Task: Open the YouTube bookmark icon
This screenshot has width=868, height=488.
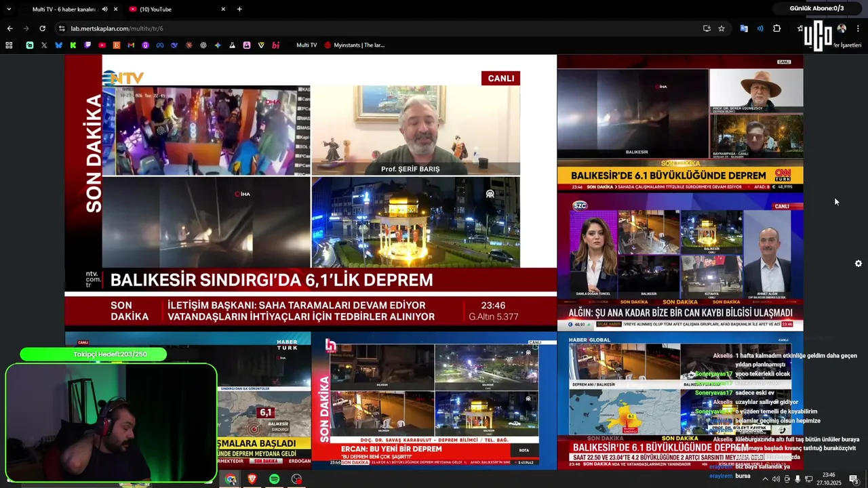Action: [102, 45]
